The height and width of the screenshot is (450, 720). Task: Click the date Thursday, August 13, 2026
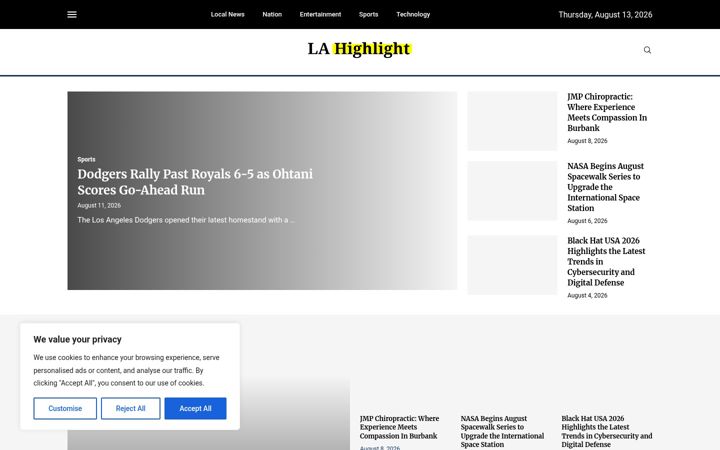[605, 15]
